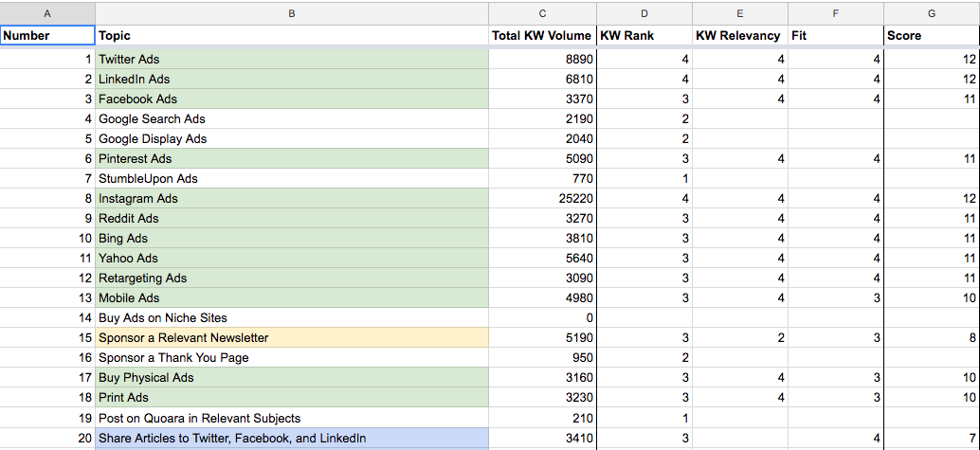Click the 'StumbleUpon Ads' cell
Image resolution: width=980 pixels, height=450 pixels.
coord(292,179)
